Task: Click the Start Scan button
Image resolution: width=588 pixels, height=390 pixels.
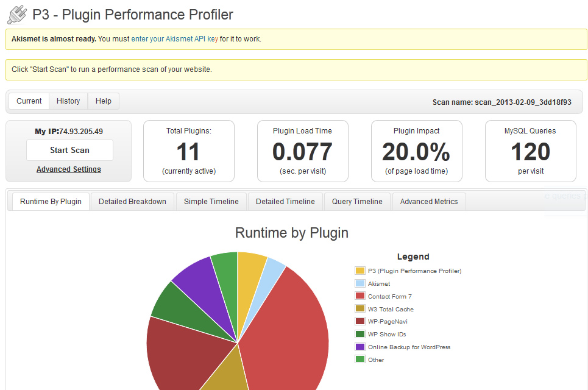Action: (69, 151)
